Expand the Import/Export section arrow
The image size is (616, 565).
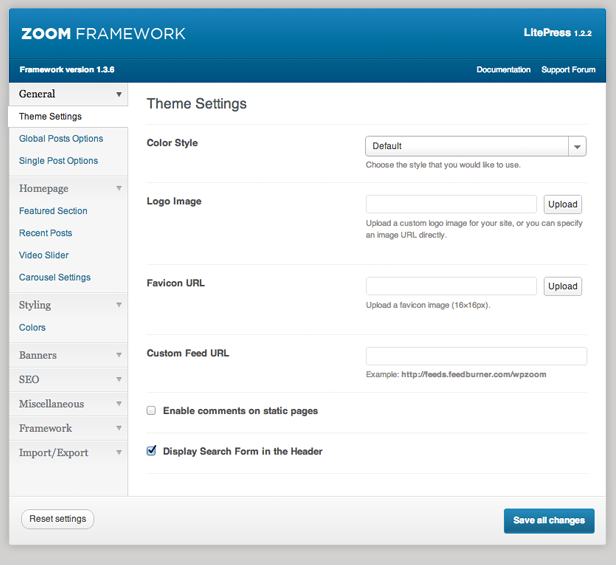(x=119, y=452)
